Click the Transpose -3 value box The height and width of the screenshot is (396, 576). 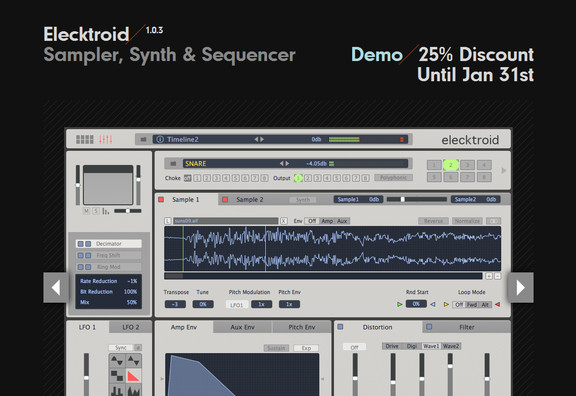tap(175, 304)
